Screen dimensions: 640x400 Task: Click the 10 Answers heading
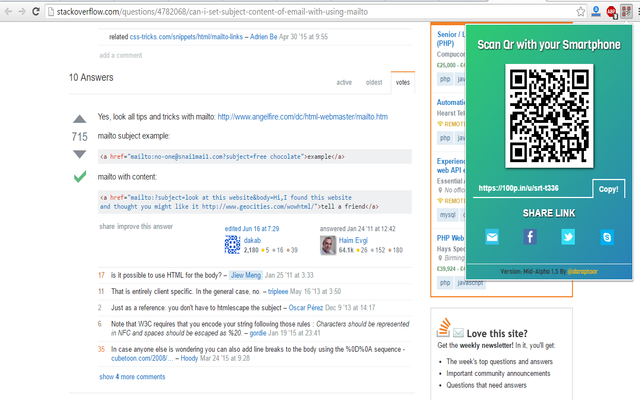click(x=91, y=78)
